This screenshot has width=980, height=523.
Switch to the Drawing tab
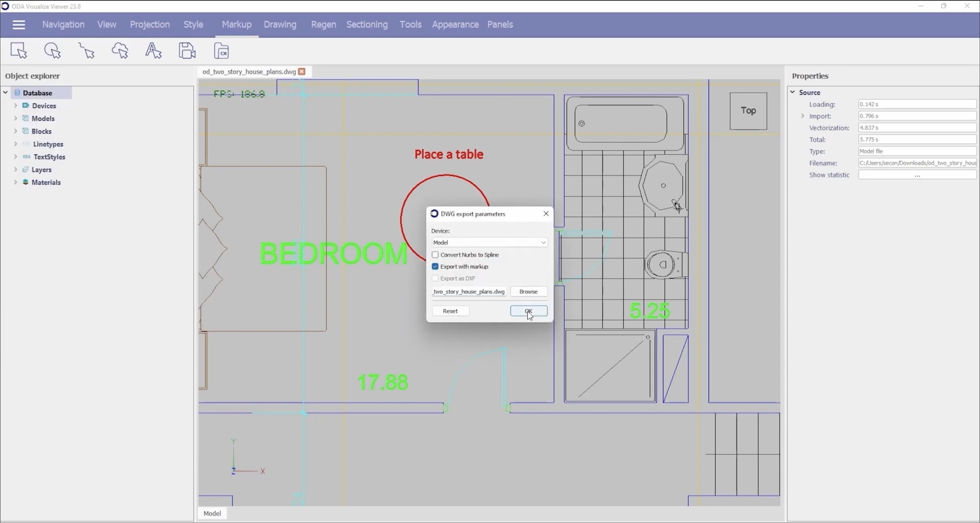[x=280, y=25]
